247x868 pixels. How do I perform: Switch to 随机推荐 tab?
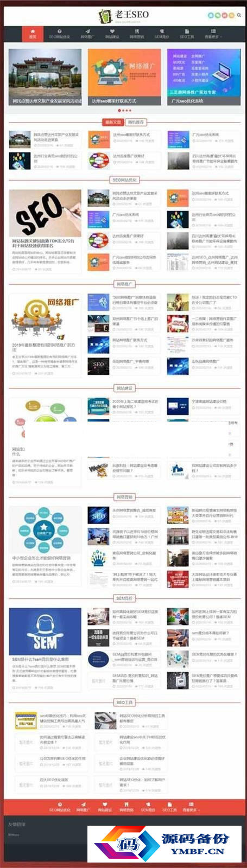(135, 122)
